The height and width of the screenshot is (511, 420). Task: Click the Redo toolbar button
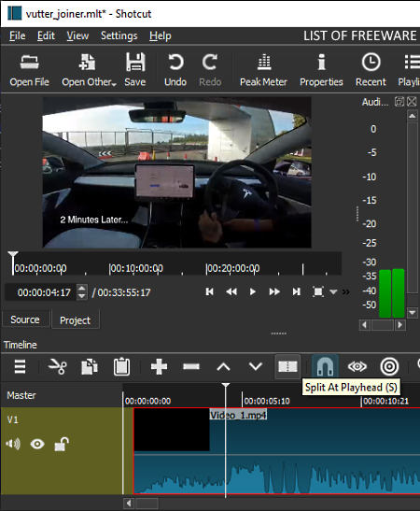pos(210,70)
